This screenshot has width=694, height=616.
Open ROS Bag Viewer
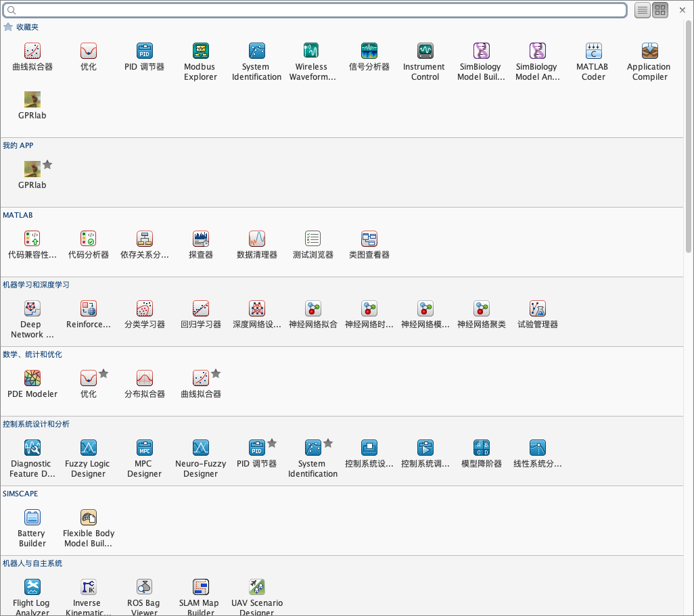pyautogui.click(x=144, y=596)
